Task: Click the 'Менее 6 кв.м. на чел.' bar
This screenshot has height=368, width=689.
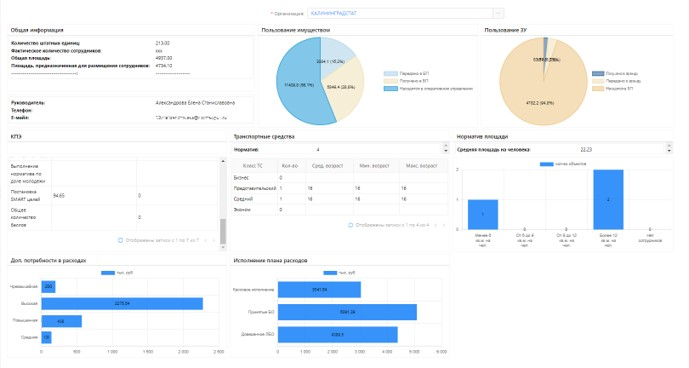Action: pyautogui.click(x=483, y=215)
